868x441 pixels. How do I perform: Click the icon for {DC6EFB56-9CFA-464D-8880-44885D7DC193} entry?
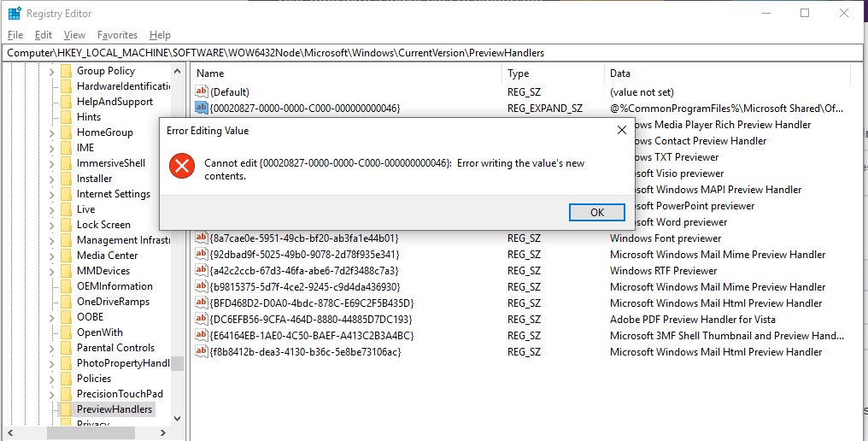(202, 320)
